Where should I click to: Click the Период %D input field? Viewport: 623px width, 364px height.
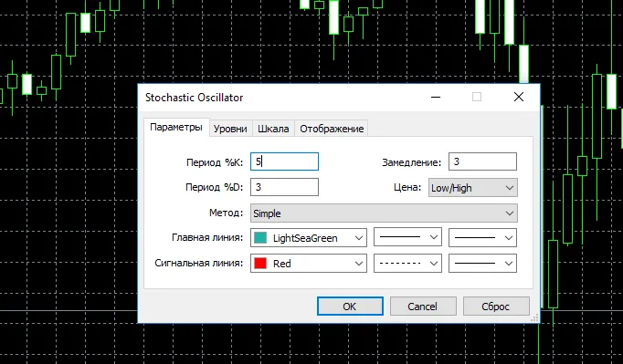pos(284,187)
